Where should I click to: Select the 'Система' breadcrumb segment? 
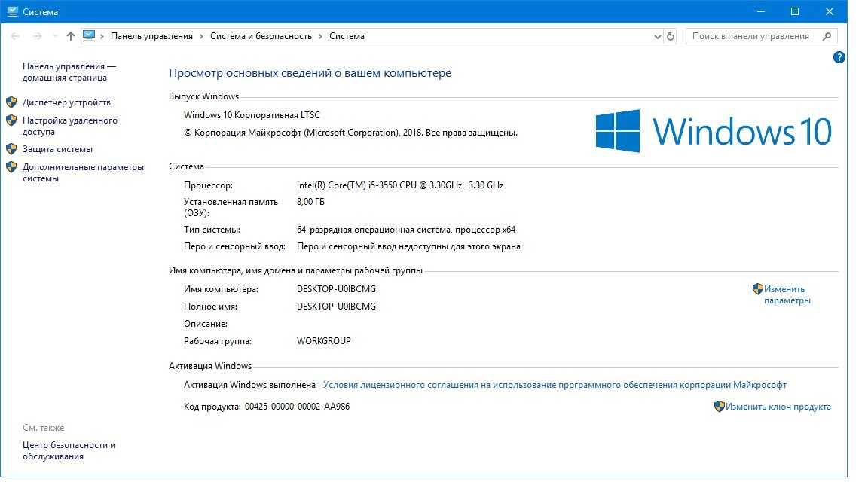pos(347,36)
